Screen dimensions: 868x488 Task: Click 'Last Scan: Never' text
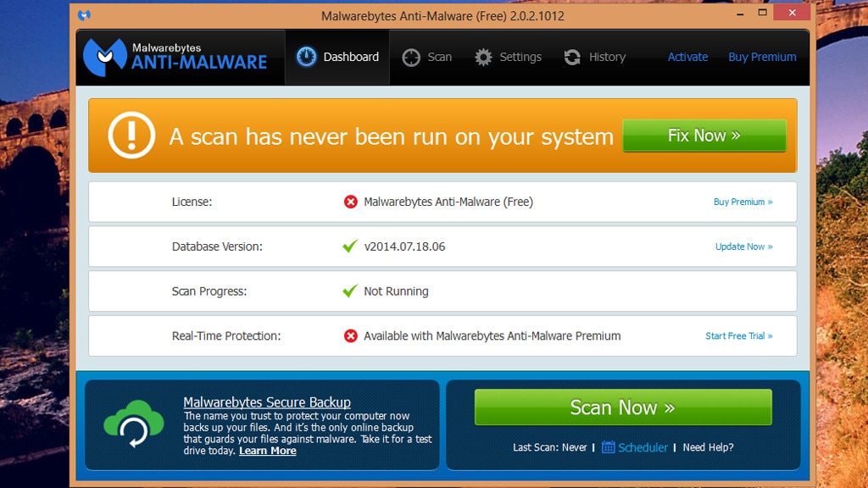(x=549, y=447)
